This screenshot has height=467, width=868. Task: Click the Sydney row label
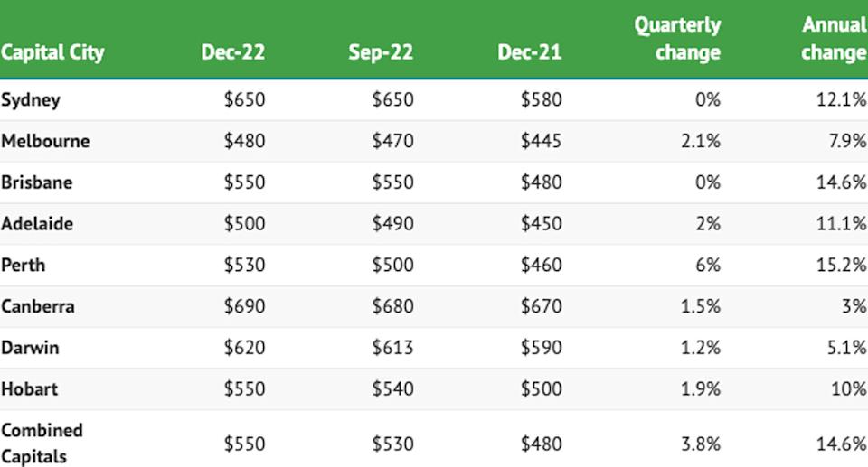point(31,99)
